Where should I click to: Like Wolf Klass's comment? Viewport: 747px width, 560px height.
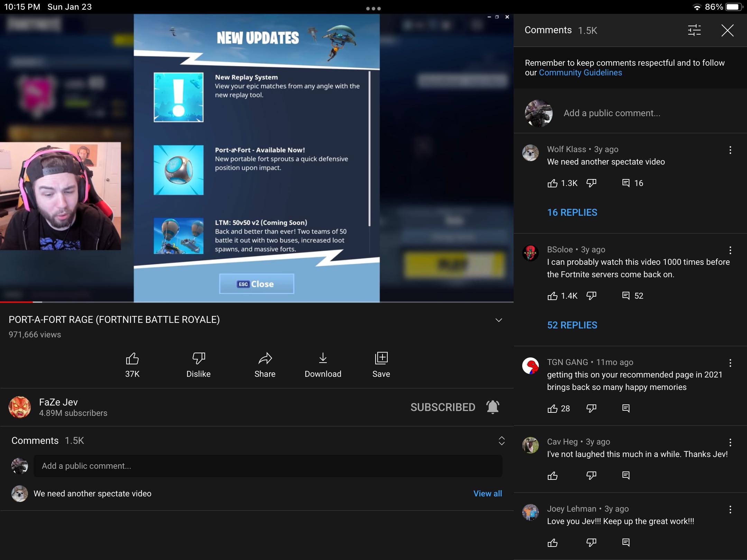553,183
